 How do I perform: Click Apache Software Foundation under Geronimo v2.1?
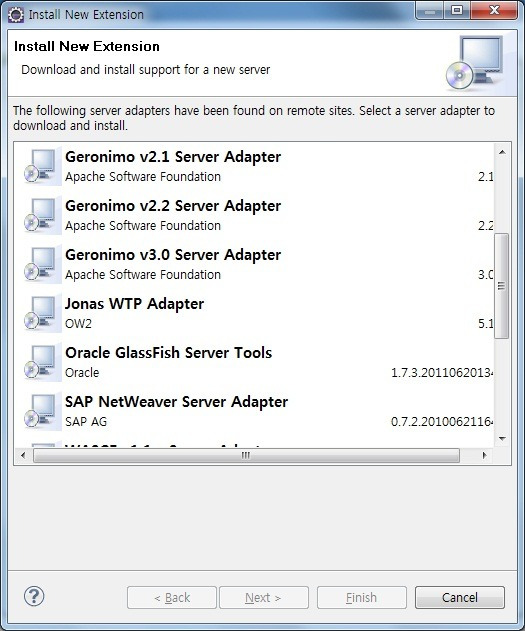[143, 177]
